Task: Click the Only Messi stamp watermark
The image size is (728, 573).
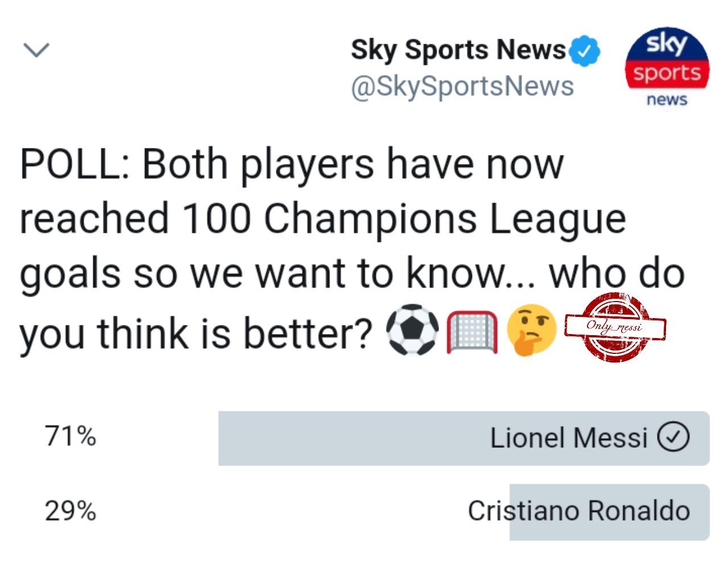Action: [615, 327]
